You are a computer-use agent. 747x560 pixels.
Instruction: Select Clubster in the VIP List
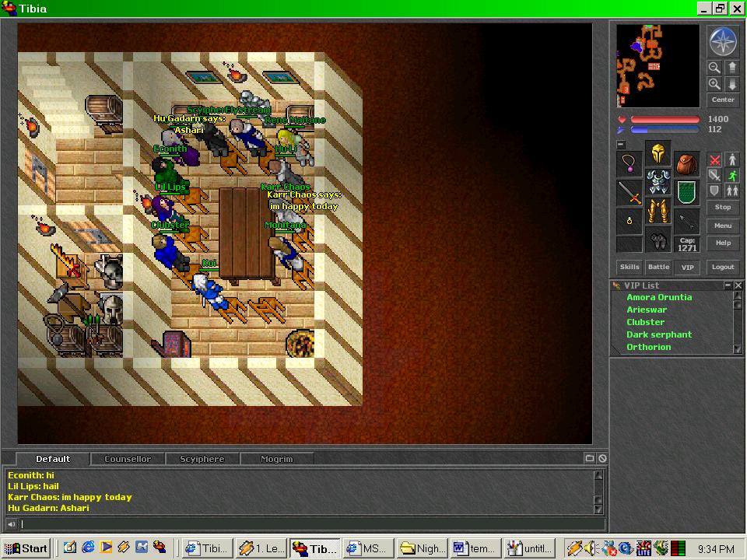coord(645,322)
